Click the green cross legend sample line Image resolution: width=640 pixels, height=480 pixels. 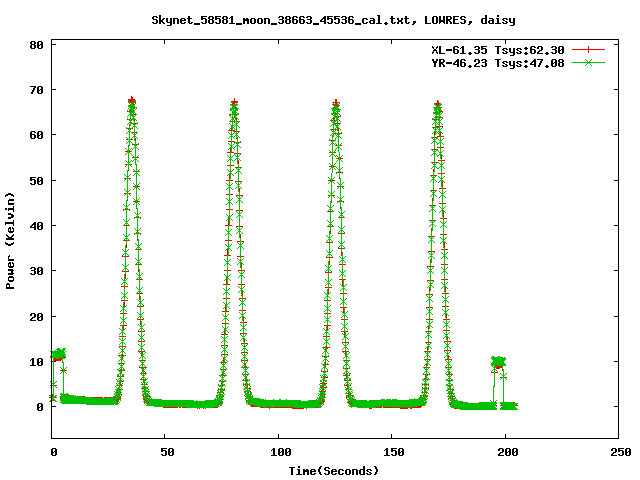(x=588, y=62)
